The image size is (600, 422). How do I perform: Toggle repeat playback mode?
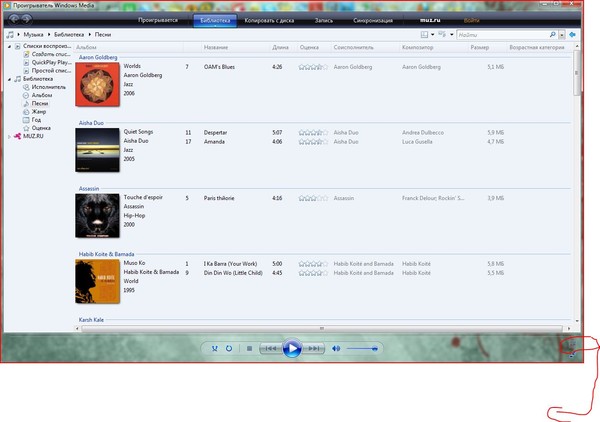tap(229, 349)
